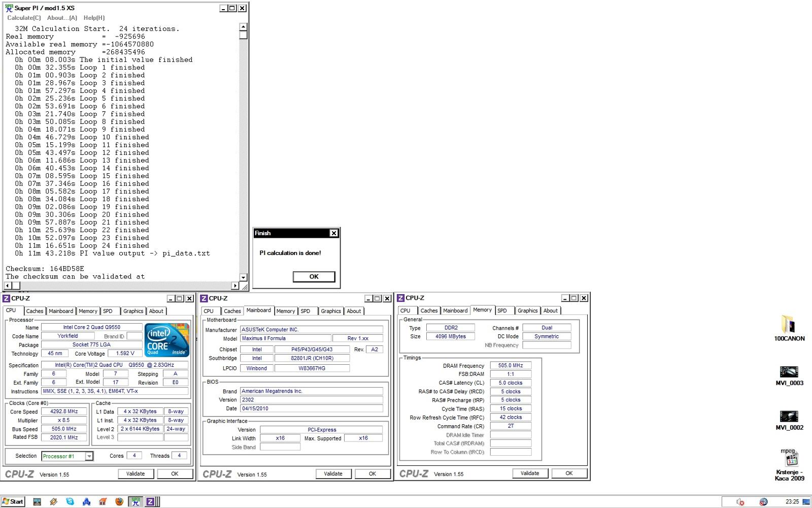
Task: Click Validate in CPU-Z Memory window
Action: click(x=530, y=473)
